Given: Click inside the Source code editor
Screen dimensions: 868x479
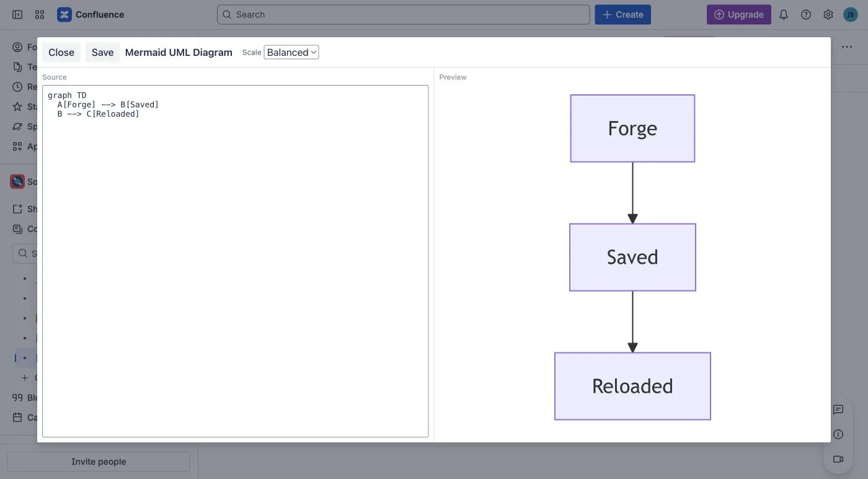Looking at the screenshot, I should (236, 261).
